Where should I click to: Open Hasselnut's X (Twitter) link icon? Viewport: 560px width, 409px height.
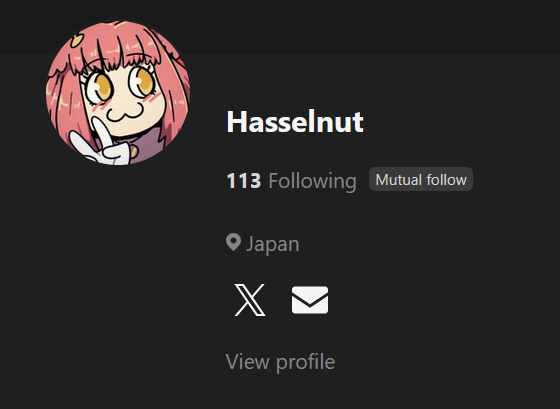click(250, 300)
